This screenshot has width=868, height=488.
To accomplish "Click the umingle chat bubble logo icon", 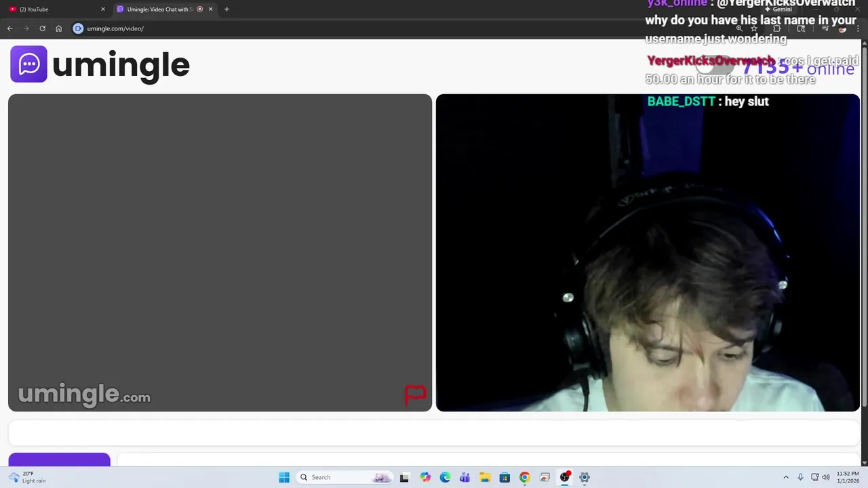I will 28,64.
